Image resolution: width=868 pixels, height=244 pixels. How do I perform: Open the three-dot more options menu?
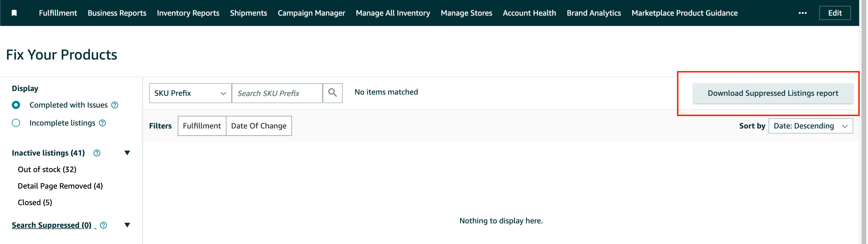coord(803,13)
